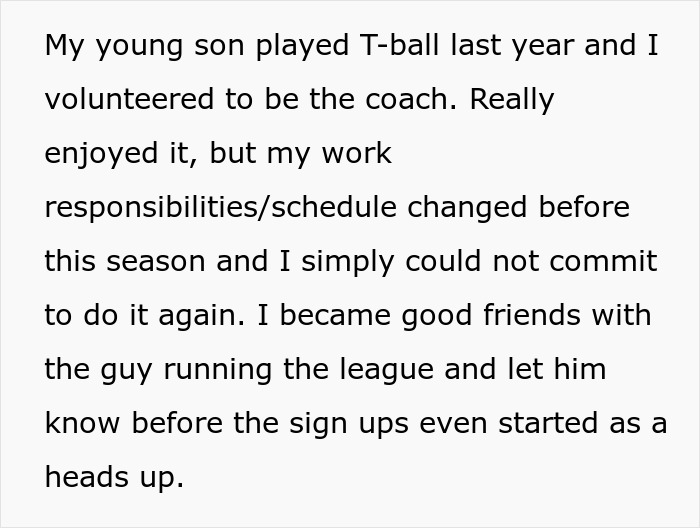The image size is (700, 528).
Task: Click the word "coach" in the paragraph
Action: (x=410, y=101)
